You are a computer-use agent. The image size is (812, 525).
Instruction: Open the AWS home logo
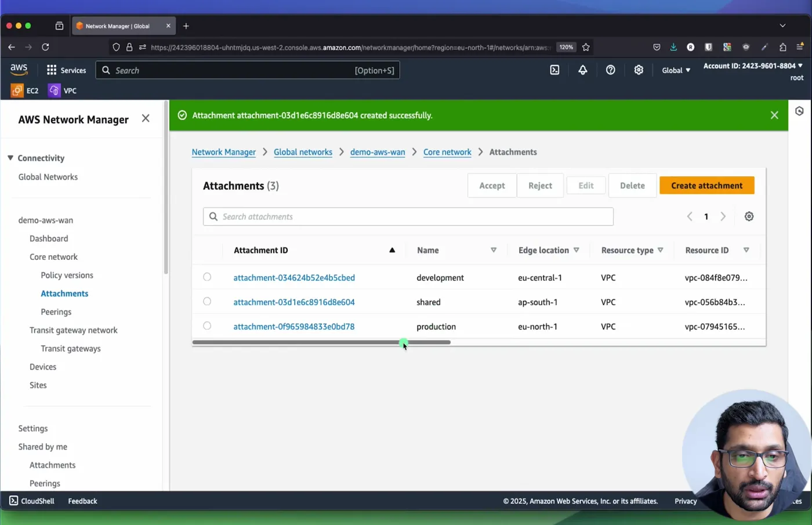click(19, 70)
